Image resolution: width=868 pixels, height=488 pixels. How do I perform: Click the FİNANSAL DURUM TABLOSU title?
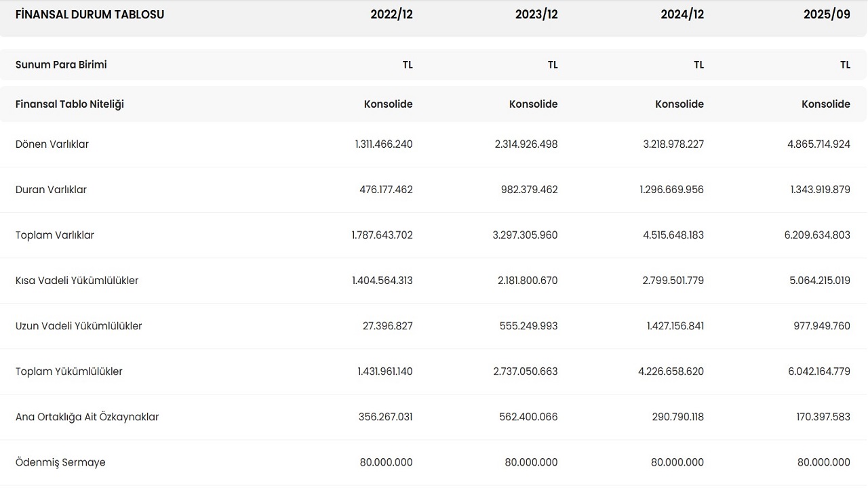90,15
